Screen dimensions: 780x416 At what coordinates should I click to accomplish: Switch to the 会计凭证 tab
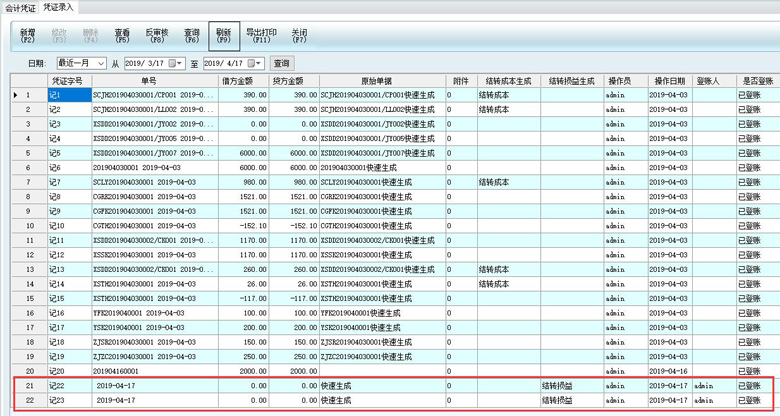[x=20, y=7]
